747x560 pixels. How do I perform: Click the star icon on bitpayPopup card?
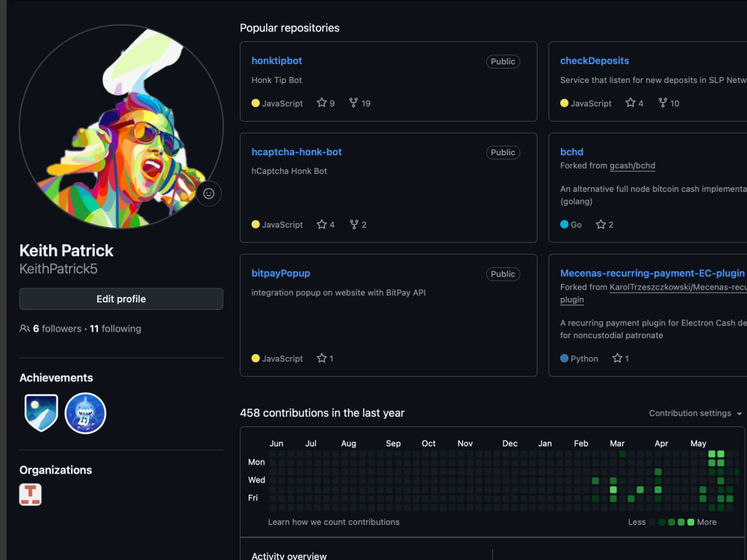point(321,358)
